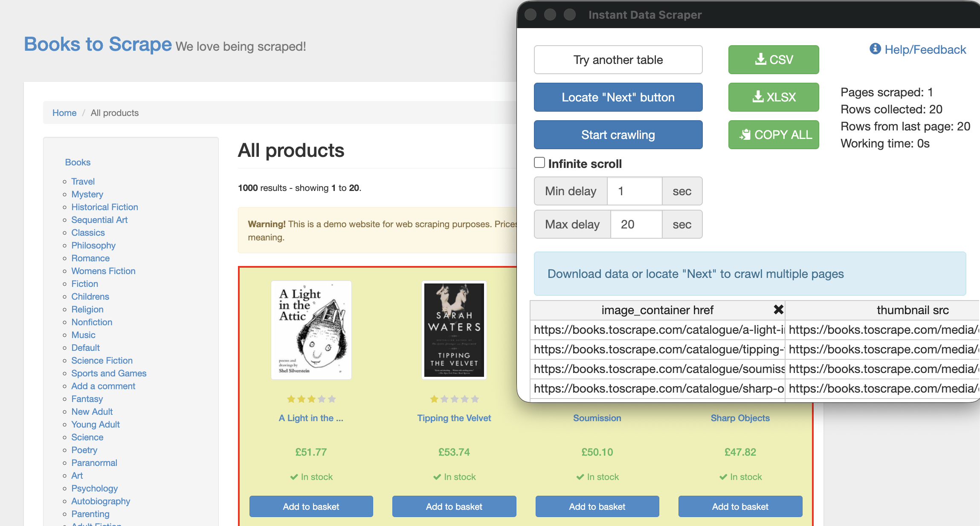Open Tipping the Velvet cover thumbnail
The height and width of the screenshot is (526, 980).
[454, 330]
